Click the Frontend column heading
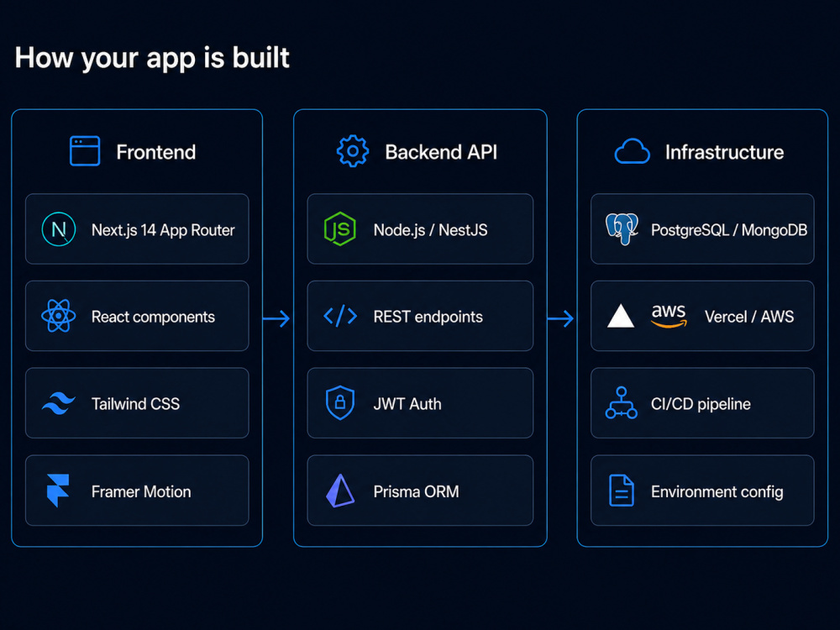840x630 pixels. pyautogui.click(x=156, y=152)
